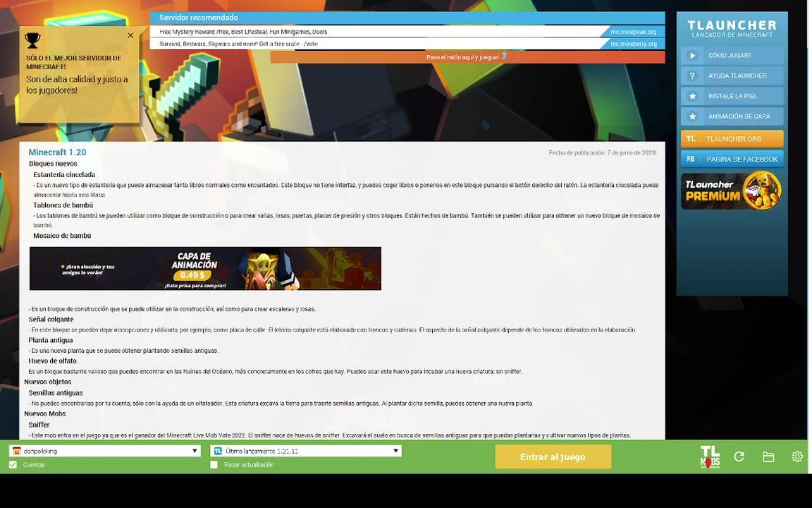The image size is (812, 508).
Task: Click the question mark icon beside AYUDA TLAUNCHER
Action: (692, 75)
